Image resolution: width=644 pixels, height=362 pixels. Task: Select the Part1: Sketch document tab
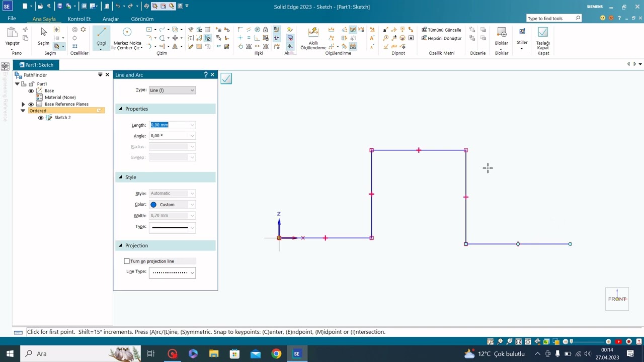[36, 65]
